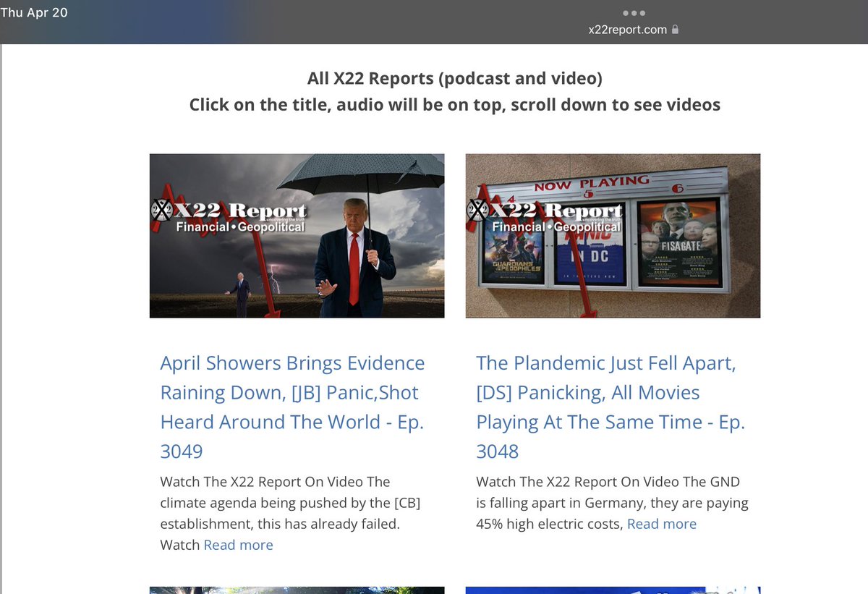Open the partially visible thumbnail under the Ep. 3049 post

[x=297, y=590]
